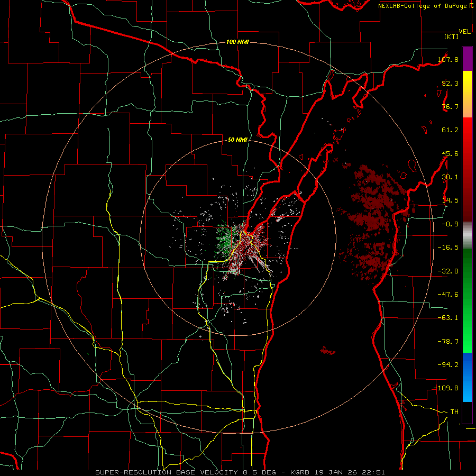Click the 100 NMI range ring label
The image size is (476, 476).
(x=237, y=42)
